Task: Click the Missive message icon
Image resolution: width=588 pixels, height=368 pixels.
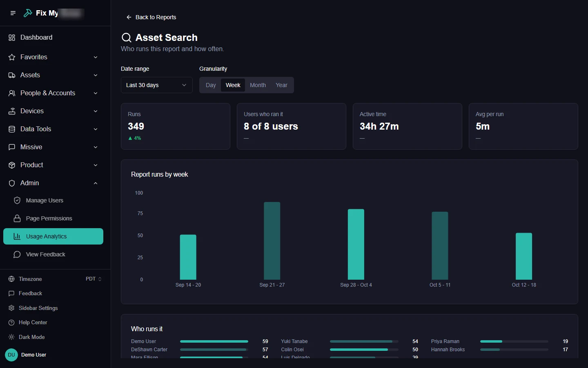Action: [x=12, y=147]
